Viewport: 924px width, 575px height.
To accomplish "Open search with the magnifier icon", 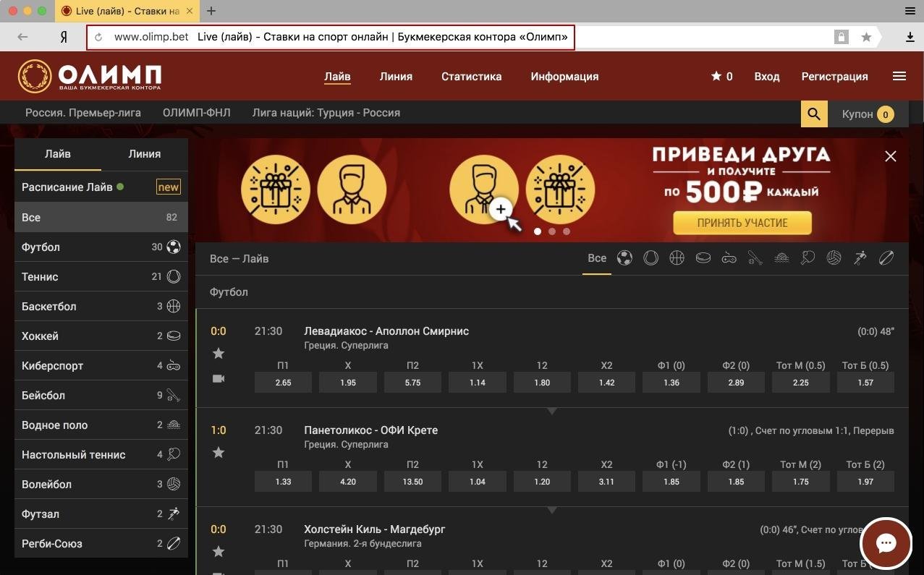I will [x=813, y=114].
